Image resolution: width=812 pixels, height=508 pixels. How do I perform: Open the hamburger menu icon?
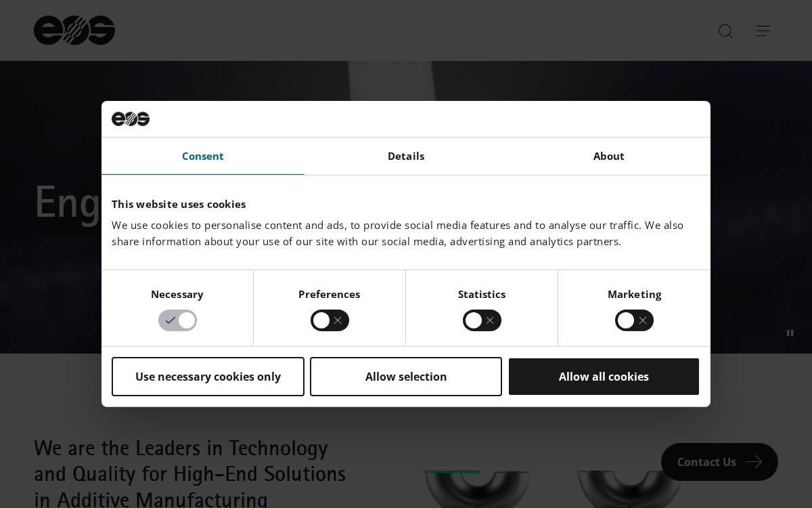763,30
